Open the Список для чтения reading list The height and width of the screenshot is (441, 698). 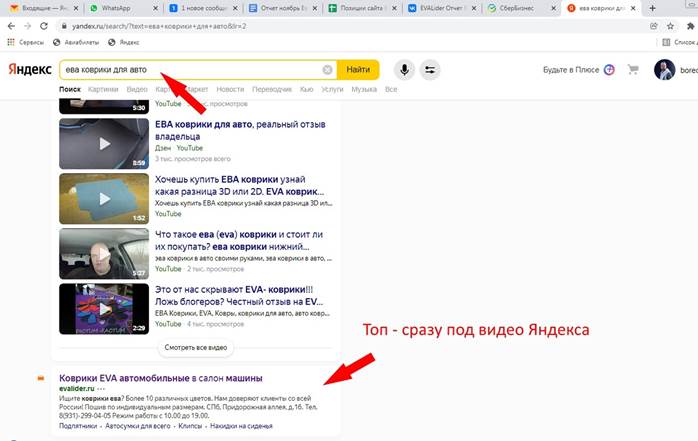click(680, 42)
